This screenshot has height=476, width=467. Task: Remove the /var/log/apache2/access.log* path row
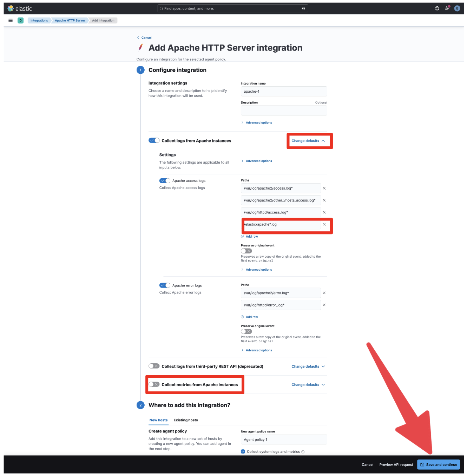(324, 188)
